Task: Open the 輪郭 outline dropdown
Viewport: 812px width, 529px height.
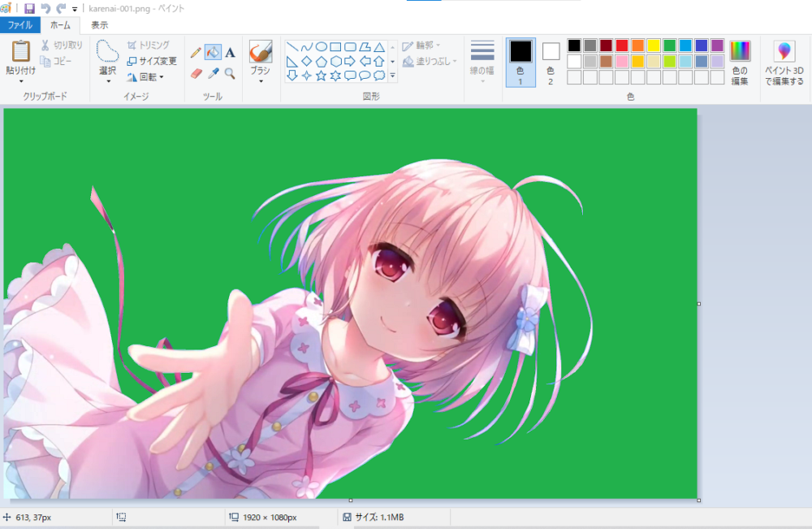Action: pyautogui.click(x=421, y=46)
